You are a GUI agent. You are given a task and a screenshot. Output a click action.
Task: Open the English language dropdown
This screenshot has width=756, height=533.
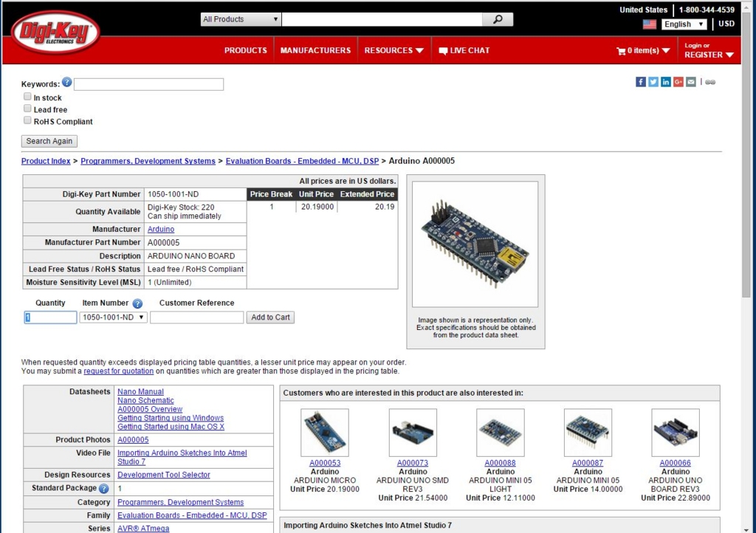[684, 24]
